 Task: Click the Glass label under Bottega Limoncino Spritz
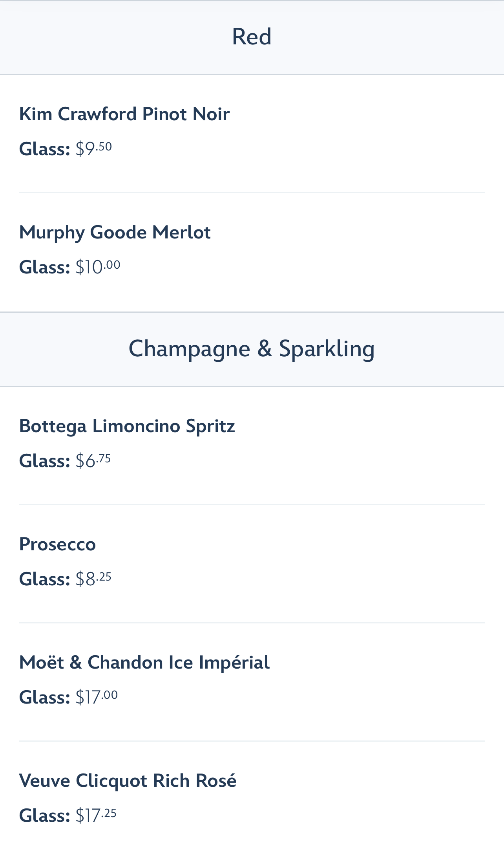(x=45, y=461)
